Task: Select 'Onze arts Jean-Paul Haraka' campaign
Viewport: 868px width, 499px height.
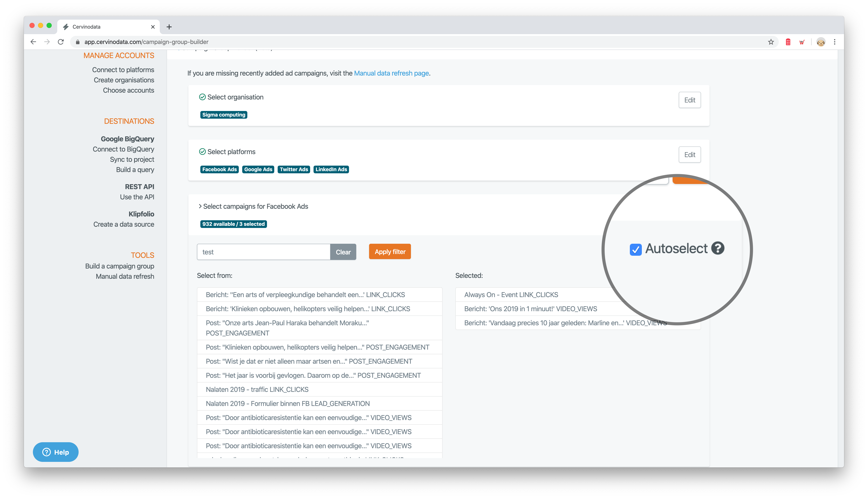Action: pos(319,328)
